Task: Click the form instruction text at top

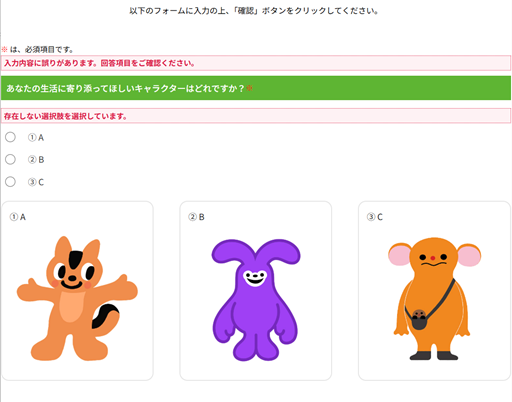Action: tap(254, 11)
